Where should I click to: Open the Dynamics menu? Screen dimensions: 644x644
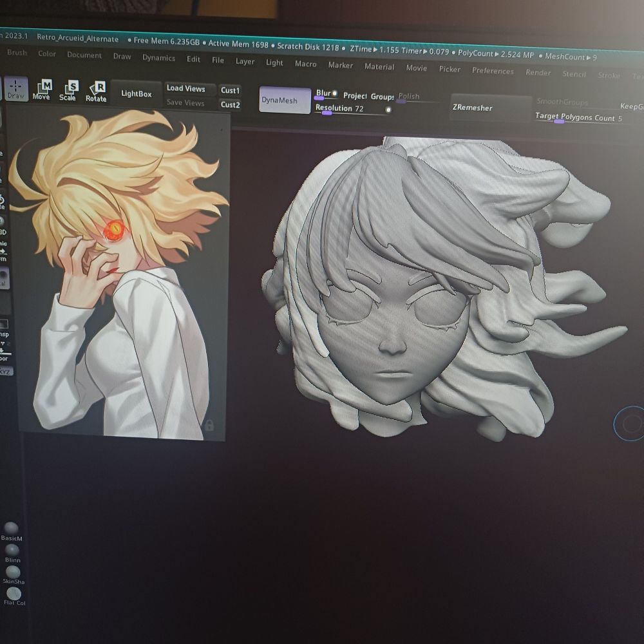tap(158, 58)
